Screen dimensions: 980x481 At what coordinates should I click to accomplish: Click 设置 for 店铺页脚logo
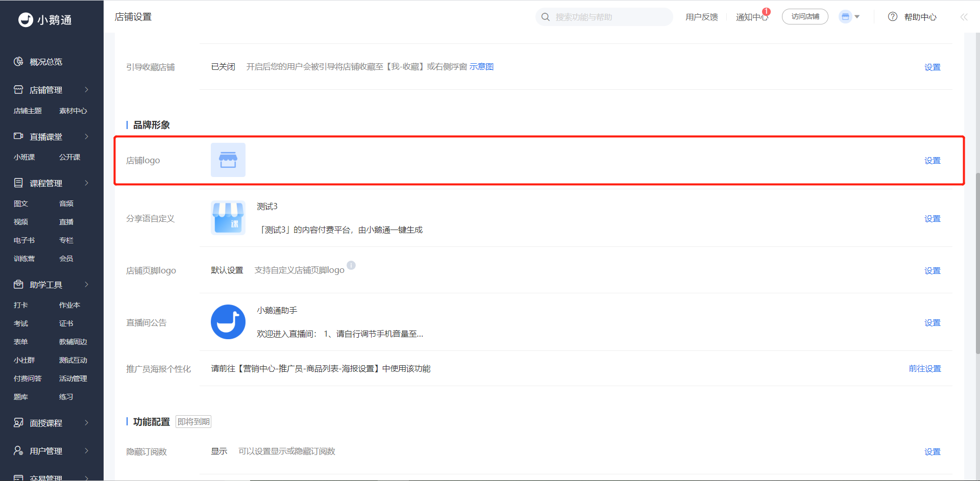tap(932, 271)
